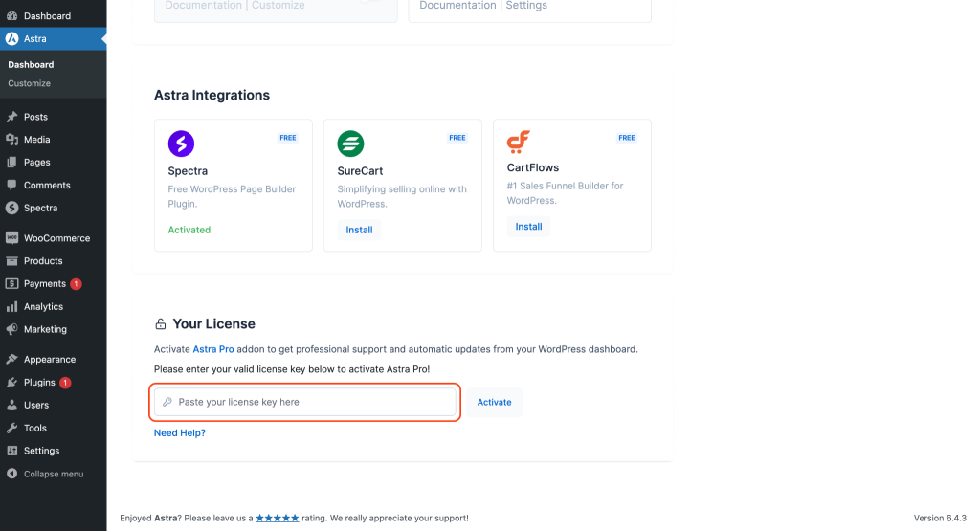980x531 pixels.
Task: Click the Activated status on Spectra card
Action: point(189,230)
